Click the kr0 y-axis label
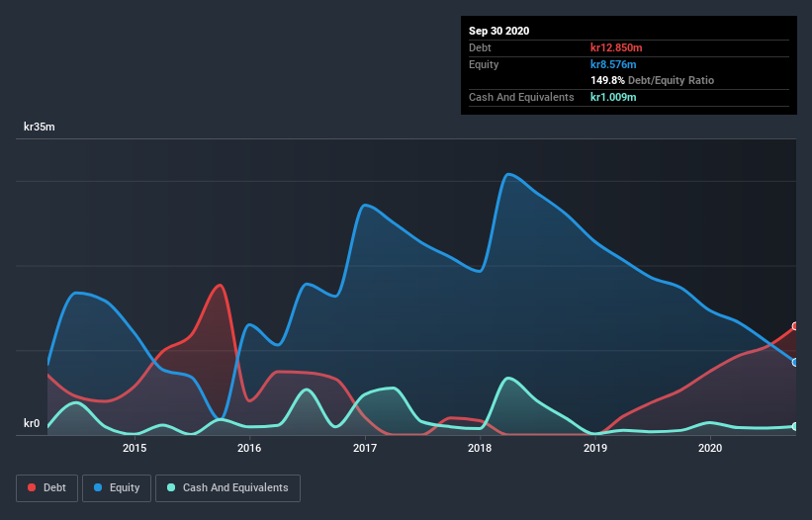 (32, 423)
